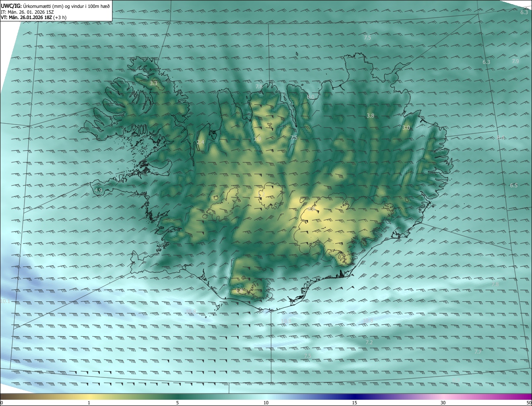The height and width of the screenshot is (406, 532).
Task: Click the yellow color bar section above 1
Action: tap(89, 396)
